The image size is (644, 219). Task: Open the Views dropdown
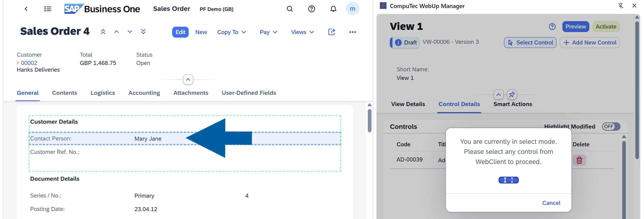[303, 32]
